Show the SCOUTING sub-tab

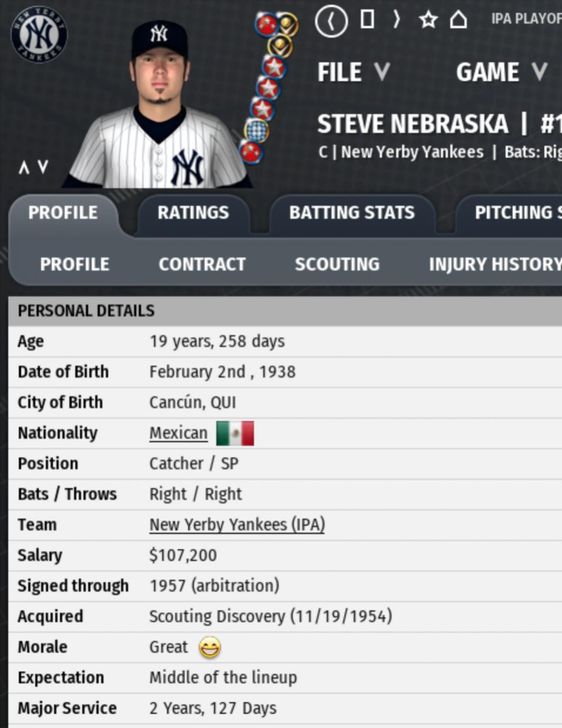tap(337, 264)
